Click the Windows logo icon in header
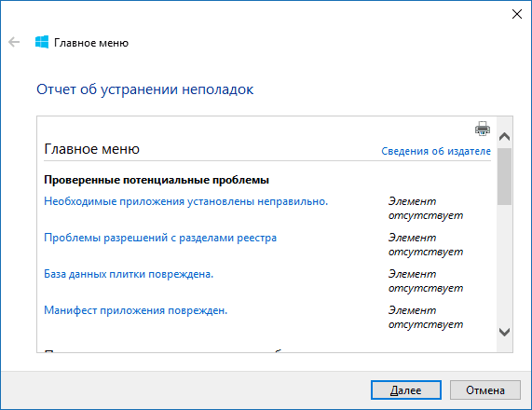 tap(42, 42)
